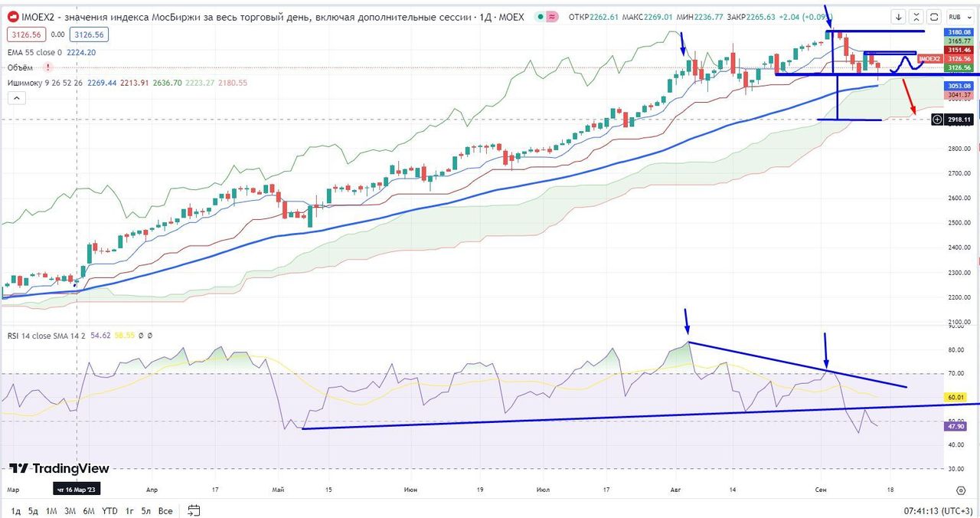Toggle the green market status indicator

[x=541, y=17]
